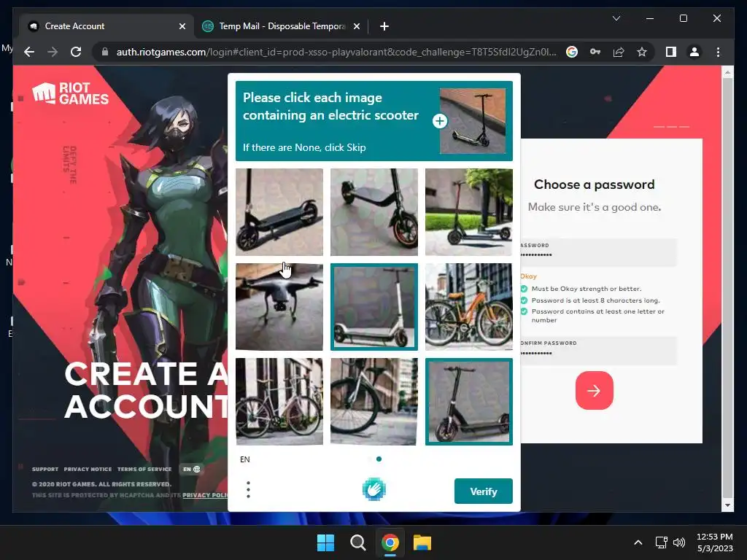Click the share page icon
The height and width of the screenshot is (560, 747).
pos(619,52)
